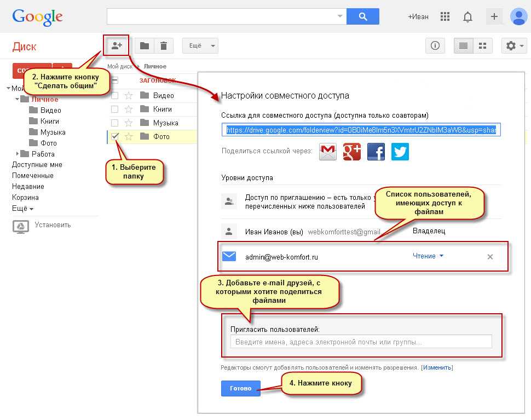
Task: Expand the Работа tree folder arrow
Action: point(18,154)
